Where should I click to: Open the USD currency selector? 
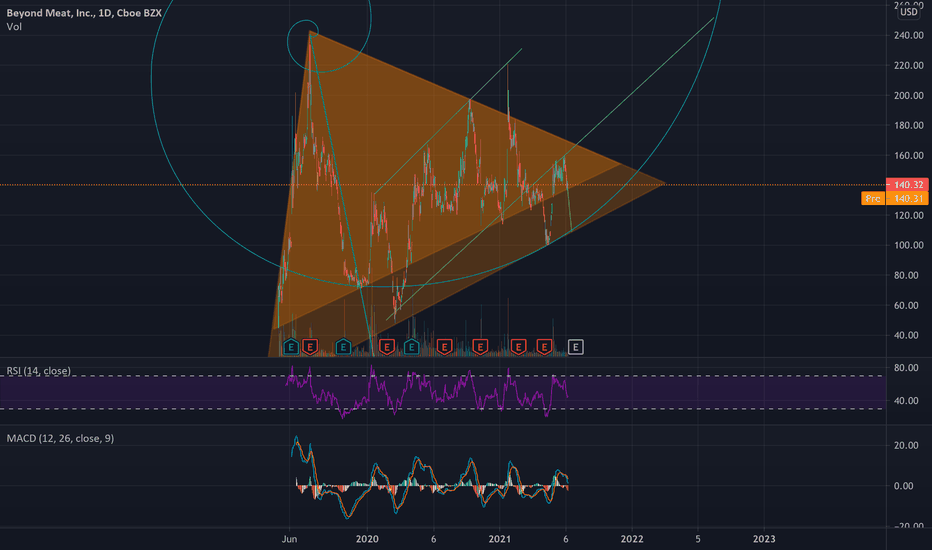[909, 12]
